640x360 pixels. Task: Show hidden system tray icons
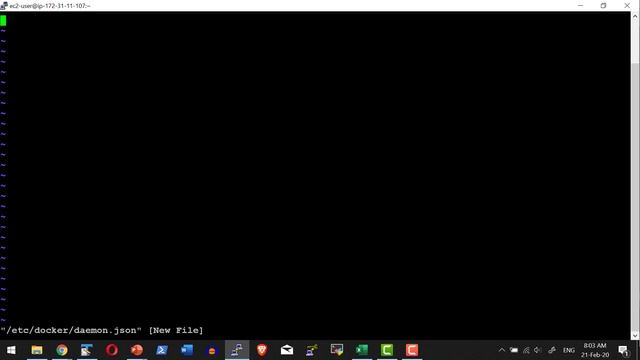coord(502,350)
